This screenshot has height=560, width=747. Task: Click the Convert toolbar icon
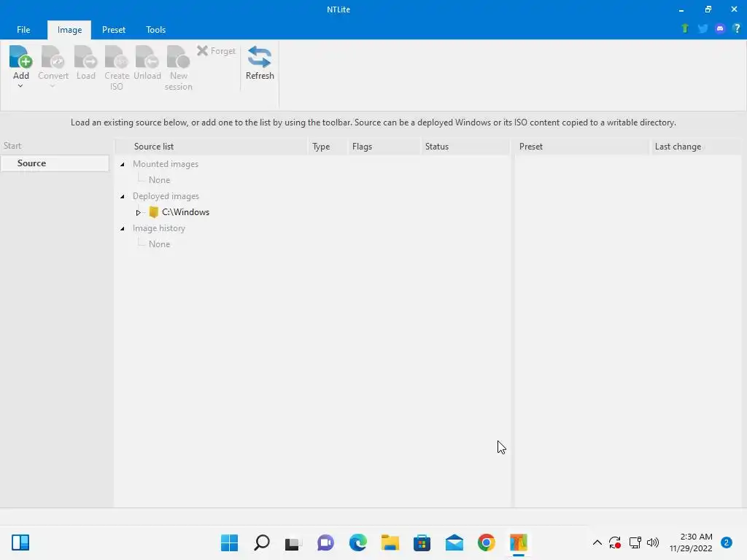point(53,57)
